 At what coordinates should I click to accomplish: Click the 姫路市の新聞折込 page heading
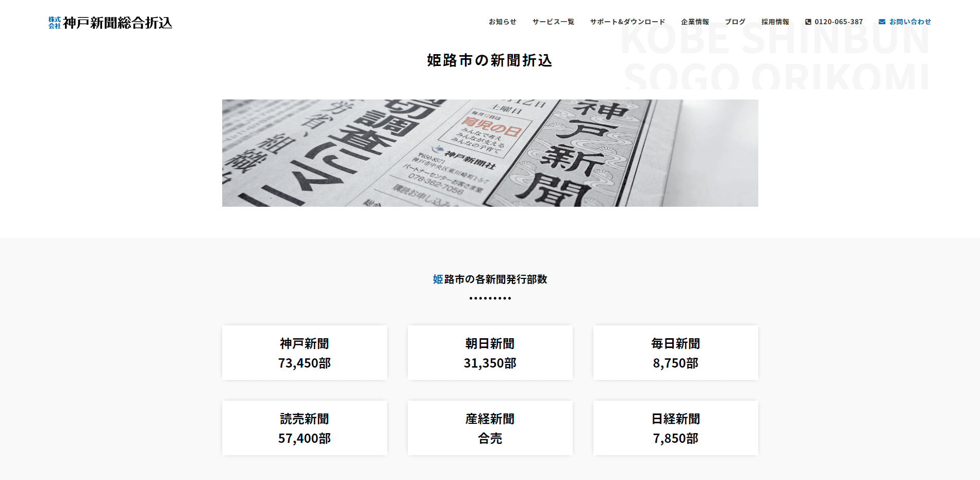(x=490, y=60)
